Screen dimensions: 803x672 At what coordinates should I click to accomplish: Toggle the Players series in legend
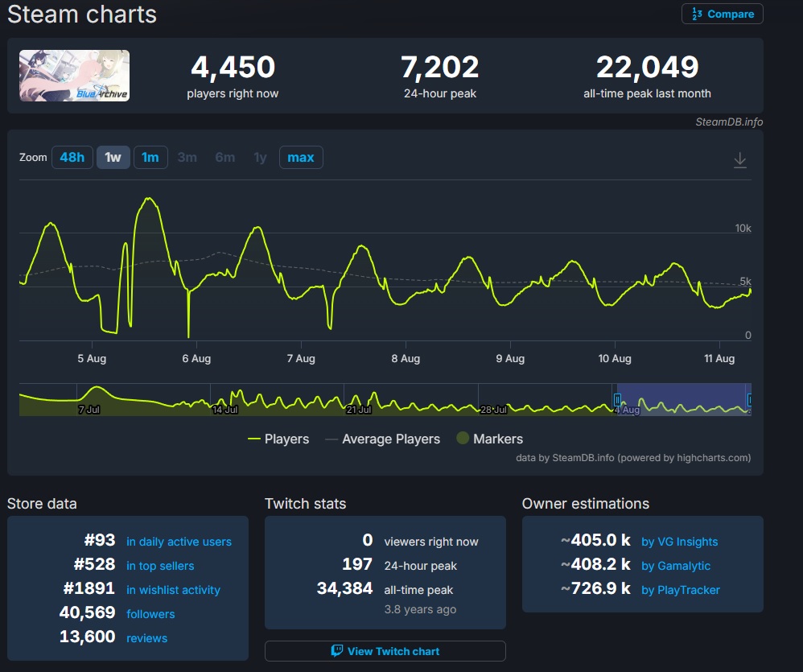278,439
